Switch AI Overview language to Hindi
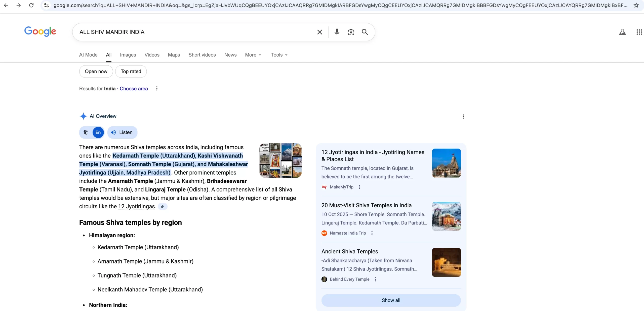The height and width of the screenshot is (311, 644). pyautogui.click(x=86, y=132)
